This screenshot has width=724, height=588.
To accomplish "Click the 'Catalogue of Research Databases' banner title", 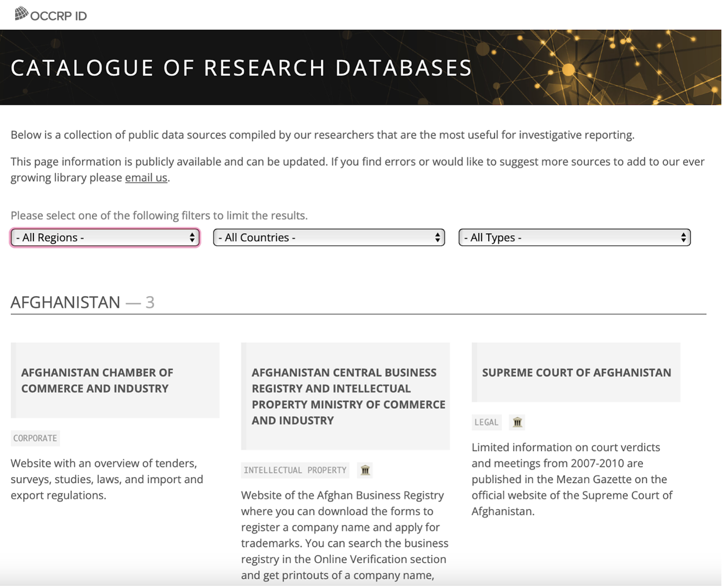I will [x=241, y=69].
